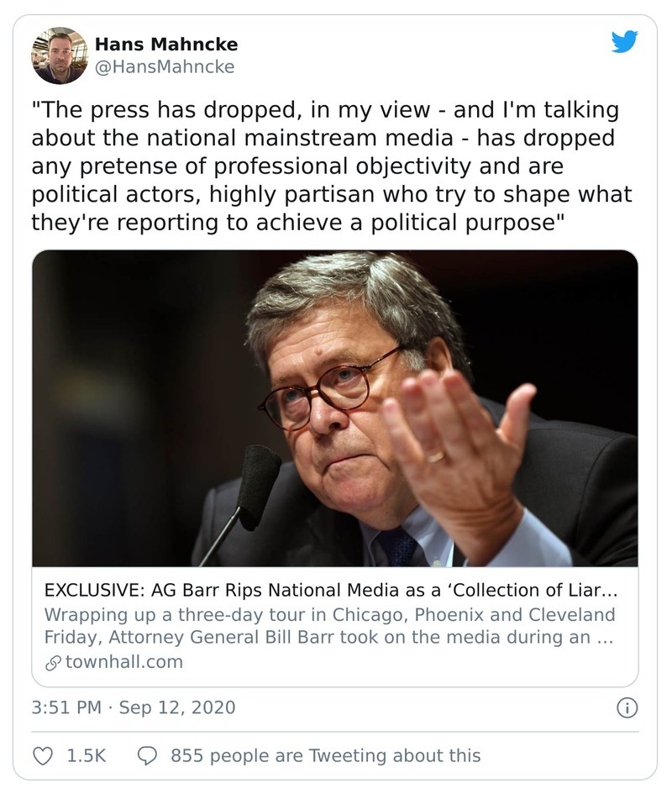
Task: Open Hans Mahncke's profile picture
Action: (59, 55)
